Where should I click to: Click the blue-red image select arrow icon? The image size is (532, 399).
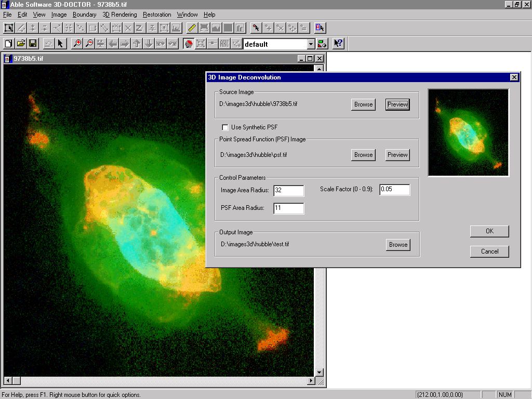[320, 28]
